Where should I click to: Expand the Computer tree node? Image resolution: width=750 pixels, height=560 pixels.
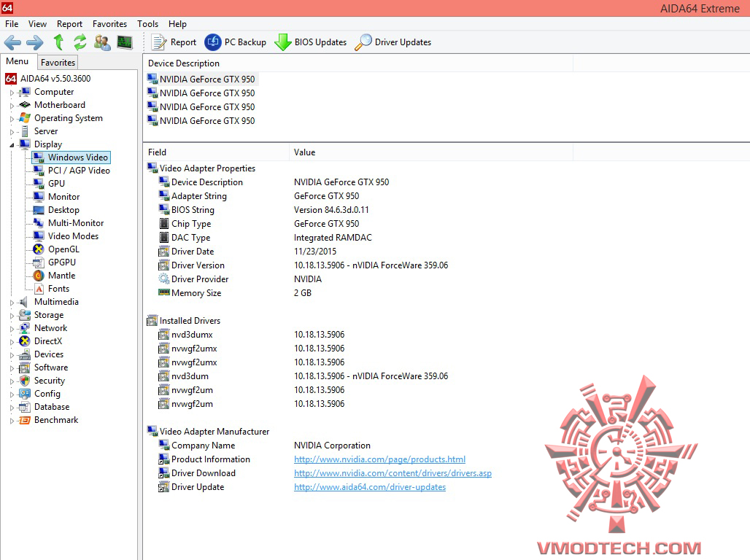12,93
